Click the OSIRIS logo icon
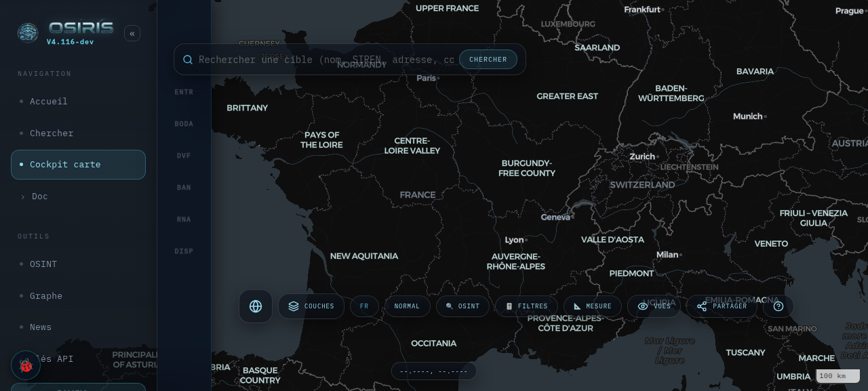Viewport: 868px width, 391px height. tap(28, 33)
